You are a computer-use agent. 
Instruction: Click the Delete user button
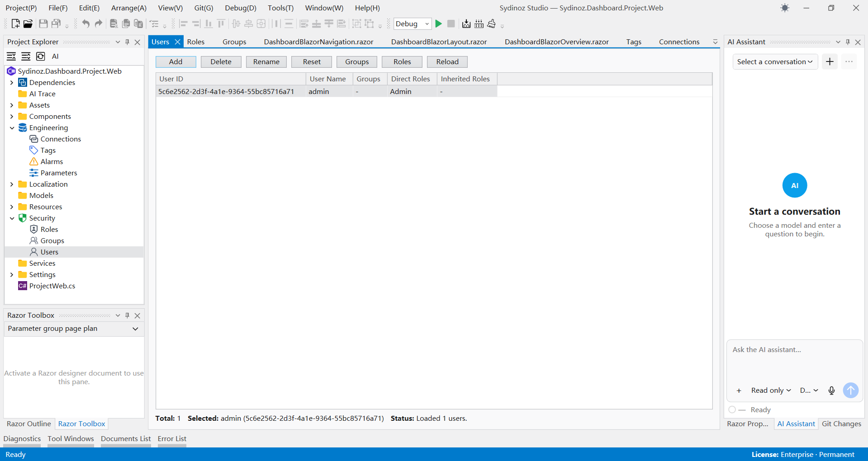coord(221,62)
